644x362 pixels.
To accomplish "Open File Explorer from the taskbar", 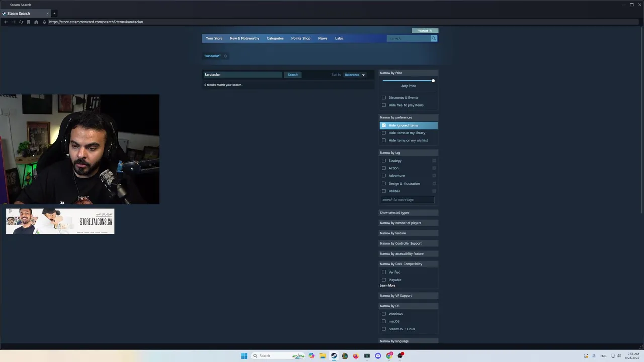I will (323, 356).
